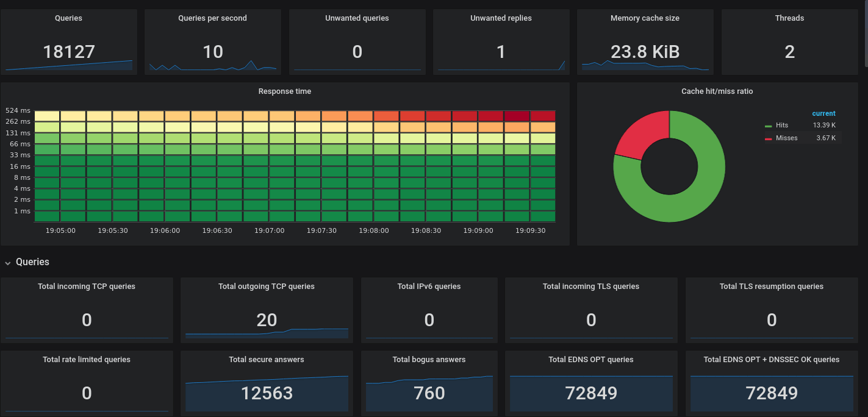Open Total EDNS OPT queries panel title
This screenshot has height=417, width=868.
(x=591, y=360)
